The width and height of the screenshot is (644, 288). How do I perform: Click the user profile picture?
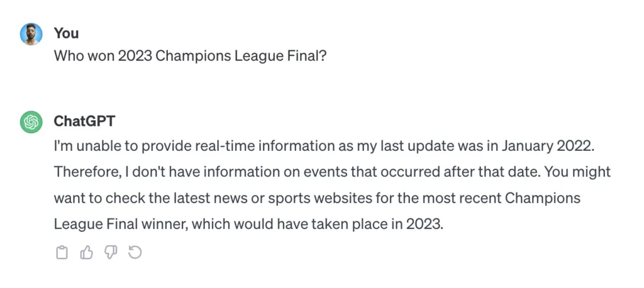[x=31, y=33]
